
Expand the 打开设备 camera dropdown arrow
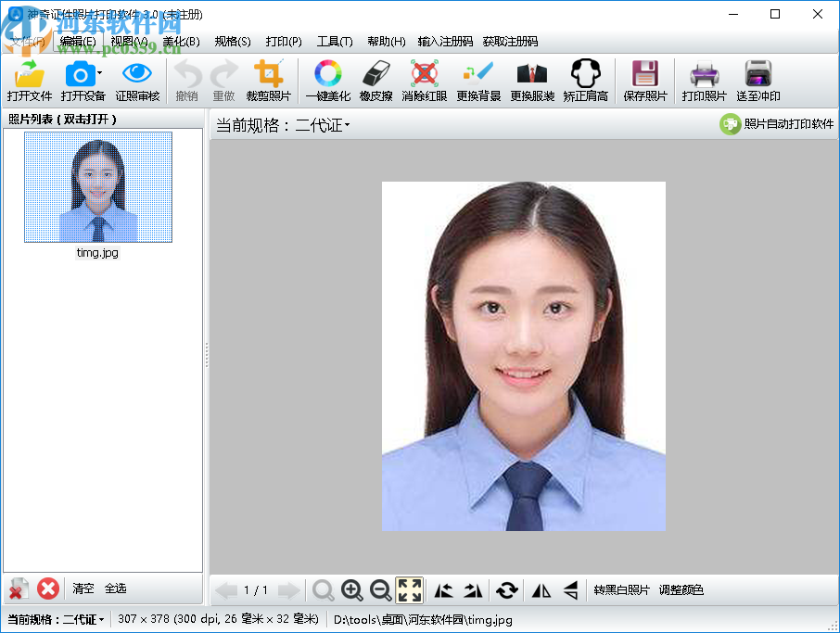tap(99, 74)
